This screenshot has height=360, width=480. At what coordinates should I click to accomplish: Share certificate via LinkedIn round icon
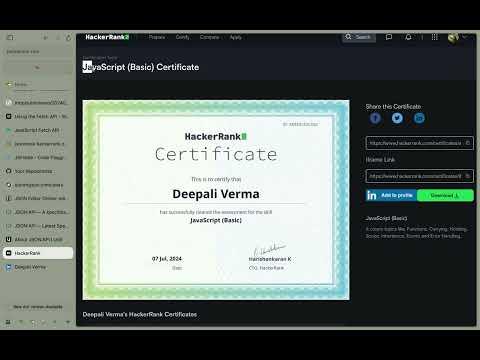pyautogui.click(x=419, y=118)
